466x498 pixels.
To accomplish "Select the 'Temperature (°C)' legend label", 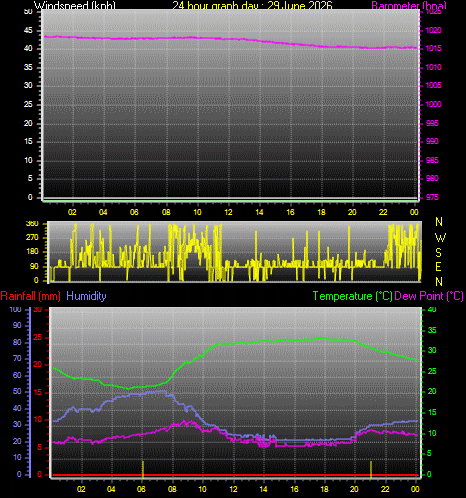I will pyautogui.click(x=352, y=296).
